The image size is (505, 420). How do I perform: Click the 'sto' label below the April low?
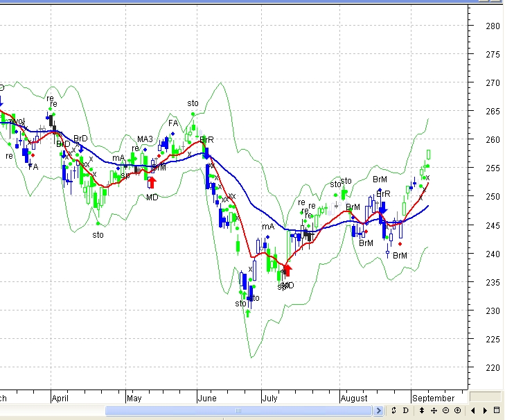[98, 235]
